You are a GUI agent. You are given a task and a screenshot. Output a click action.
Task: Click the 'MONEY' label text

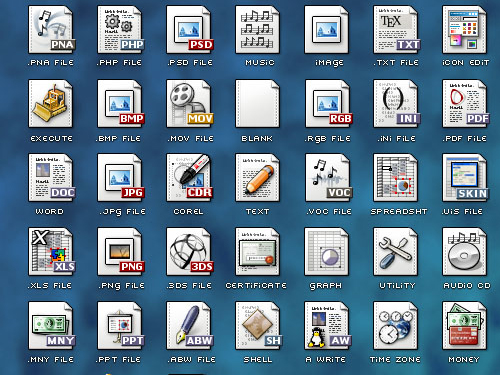tap(464, 360)
